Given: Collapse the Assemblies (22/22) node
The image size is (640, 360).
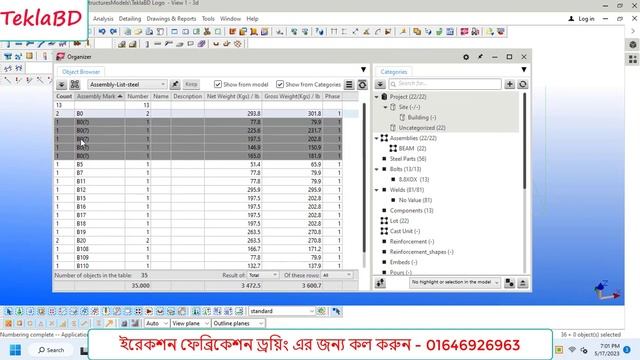Looking at the screenshot, I should coord(376,138).
